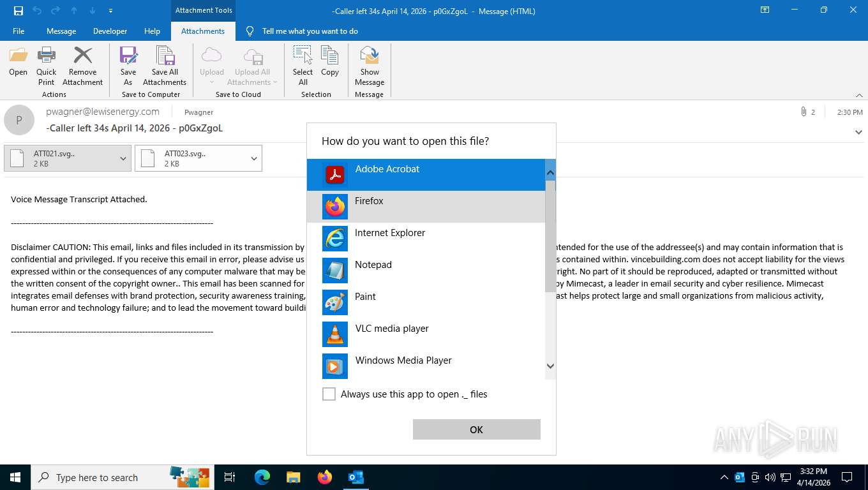Click the app list scroll up arrow
868x490 pixels.
click(550, 172)
